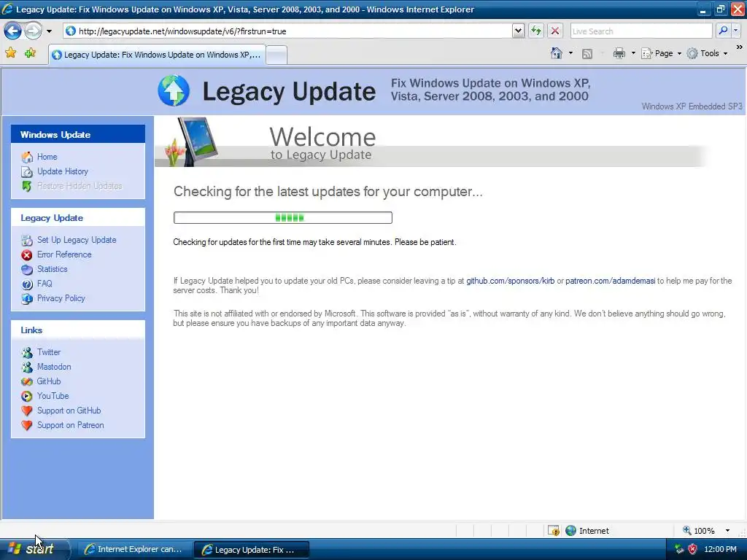Viewport: 747px width, 560px height.
Task: Open the Favorites Center star icon
Action: tap(10, 52)
